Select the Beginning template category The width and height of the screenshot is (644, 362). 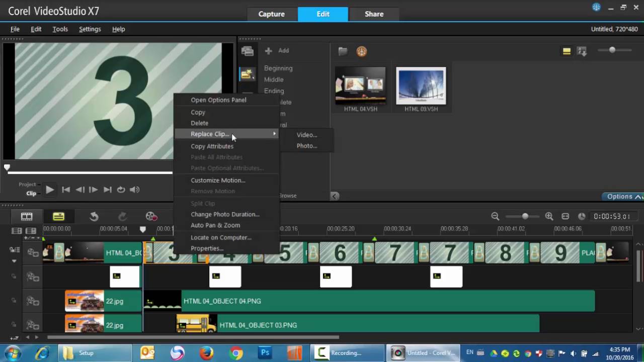278,68
